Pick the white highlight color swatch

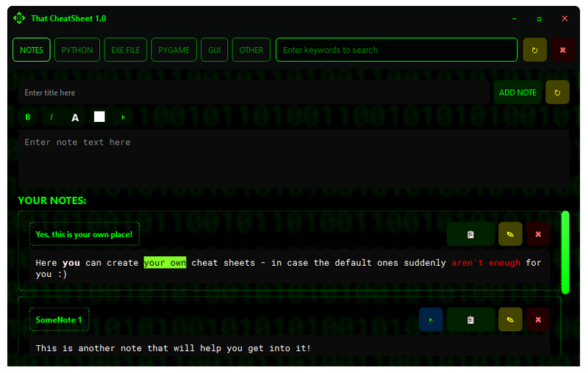click(99, 117)
